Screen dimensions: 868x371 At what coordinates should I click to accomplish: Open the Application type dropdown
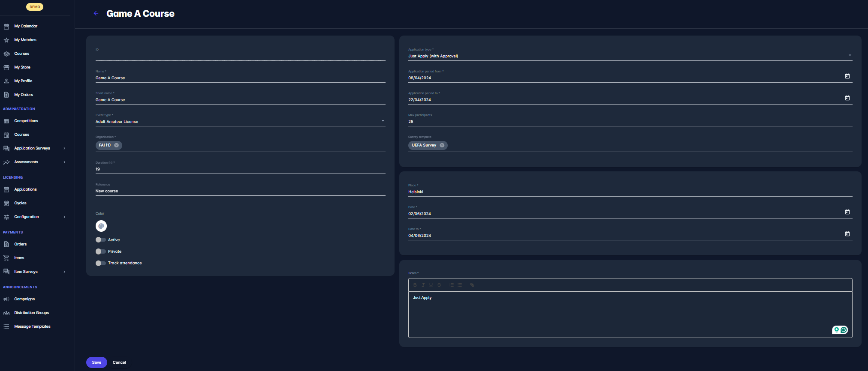click(850, 56)
